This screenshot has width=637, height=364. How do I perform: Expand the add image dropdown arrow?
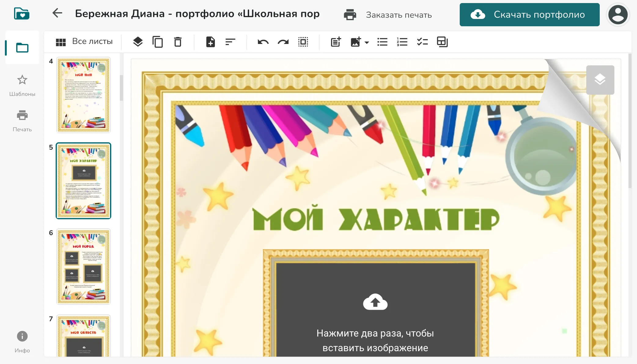[x=367, y=42]
